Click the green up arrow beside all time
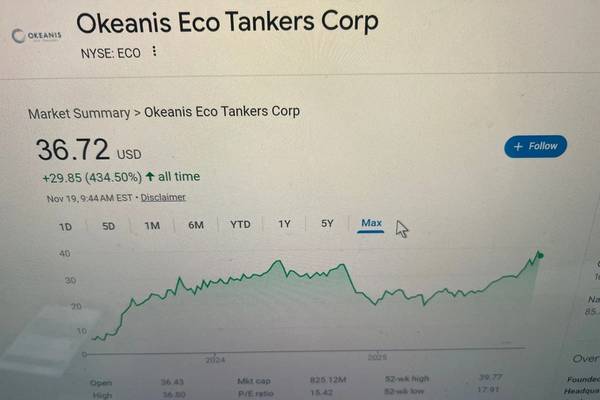 [x=150, y=177]
